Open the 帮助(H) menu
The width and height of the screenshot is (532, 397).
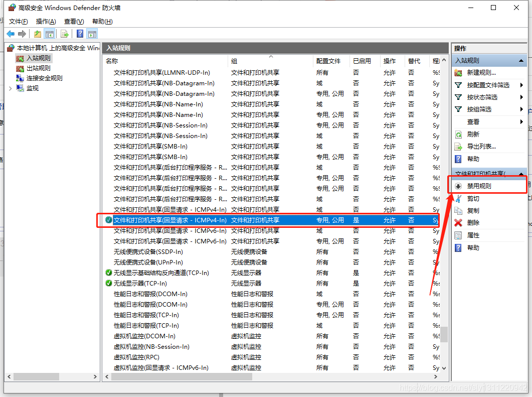102,22
